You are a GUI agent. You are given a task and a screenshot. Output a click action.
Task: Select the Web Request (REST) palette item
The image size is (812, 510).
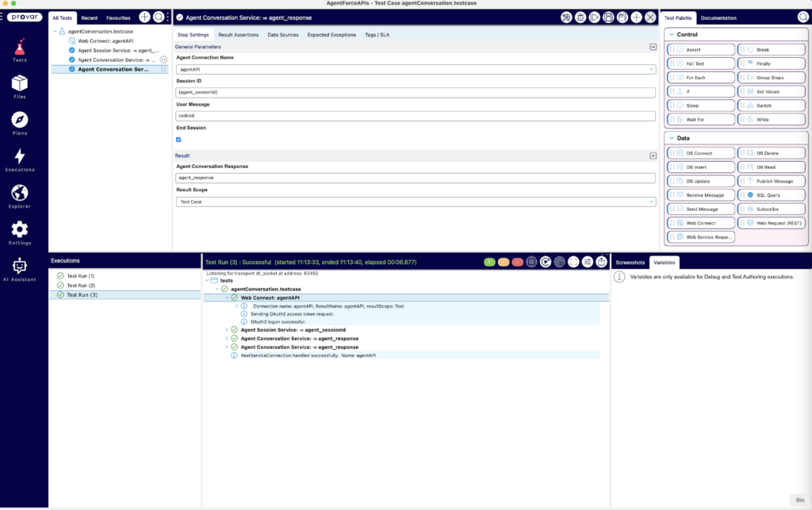pos(769,223)
